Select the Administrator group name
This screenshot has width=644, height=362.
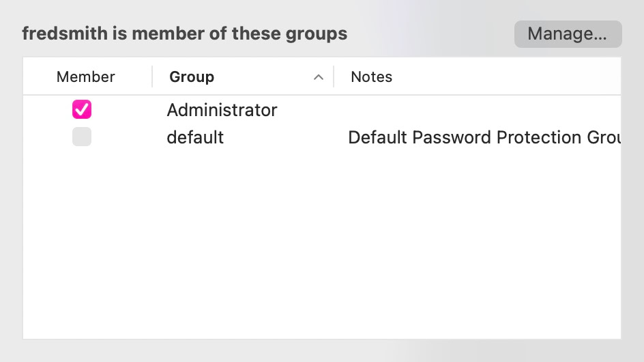pos(222,110)
